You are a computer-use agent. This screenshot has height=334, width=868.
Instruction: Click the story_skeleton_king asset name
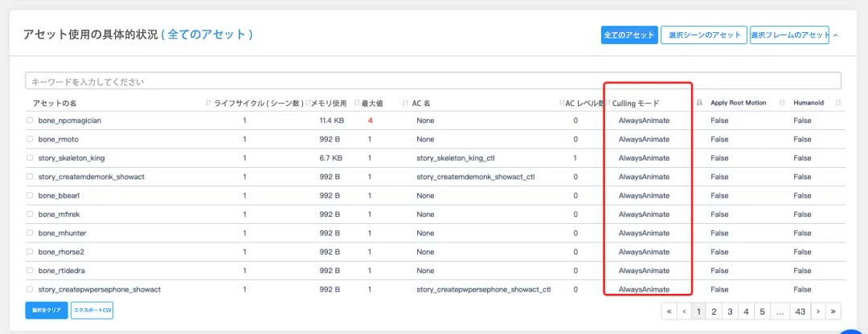pos(72,158)
